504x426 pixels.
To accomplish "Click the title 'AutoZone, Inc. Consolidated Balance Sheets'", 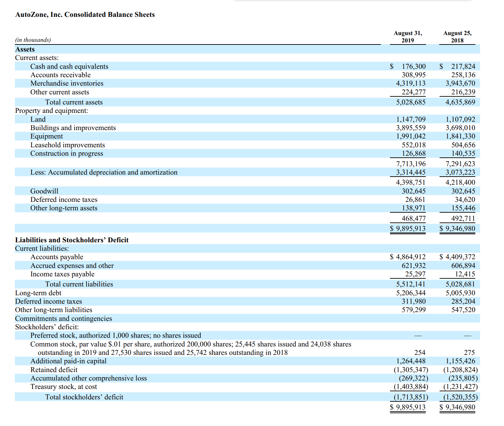I will click(85, 14).
